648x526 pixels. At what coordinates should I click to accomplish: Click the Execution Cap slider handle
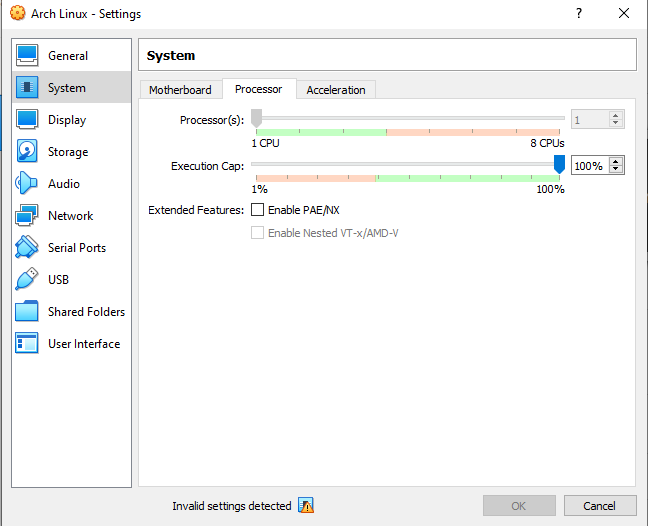point(559,164)
